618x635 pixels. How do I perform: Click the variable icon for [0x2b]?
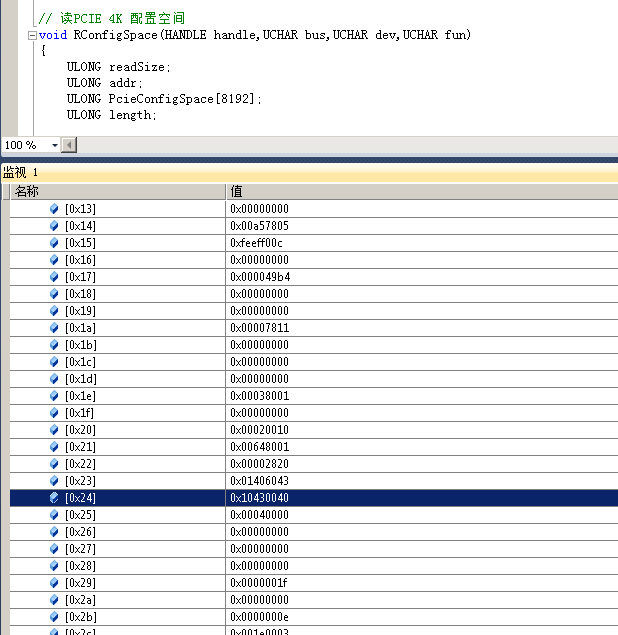pos(54,617)
